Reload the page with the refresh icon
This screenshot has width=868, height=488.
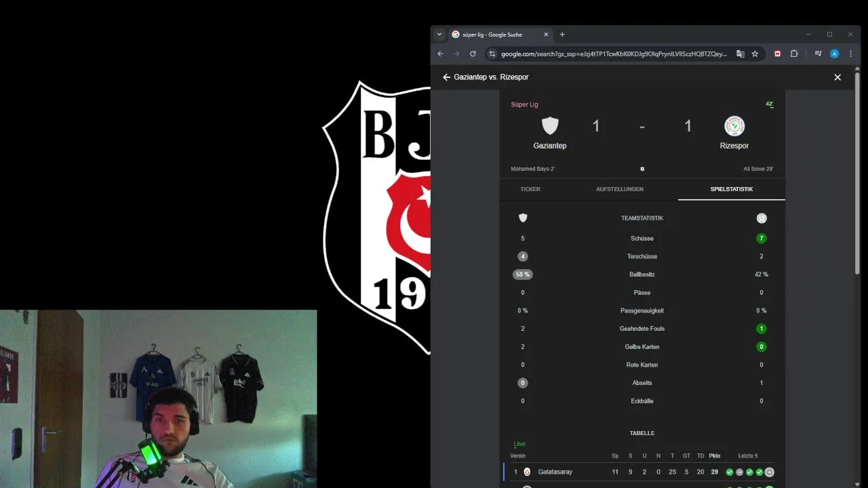pyautogui.click(x=473, y=54)
